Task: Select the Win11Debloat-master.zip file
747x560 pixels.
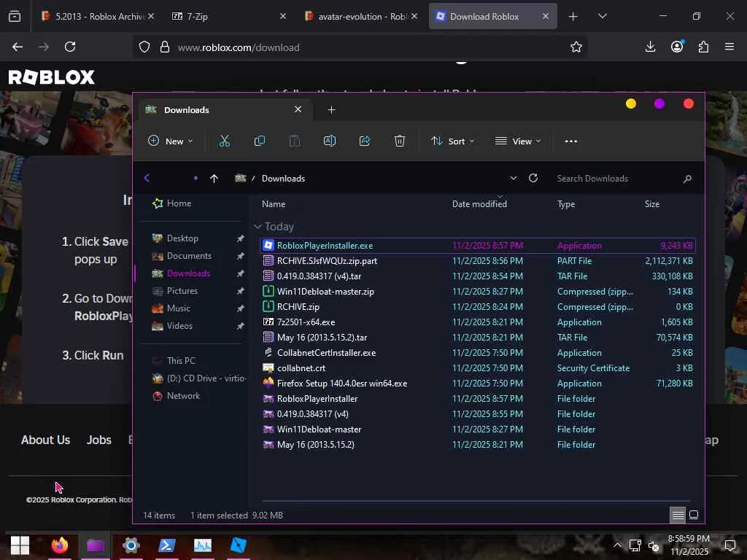Action: [478, 292]
